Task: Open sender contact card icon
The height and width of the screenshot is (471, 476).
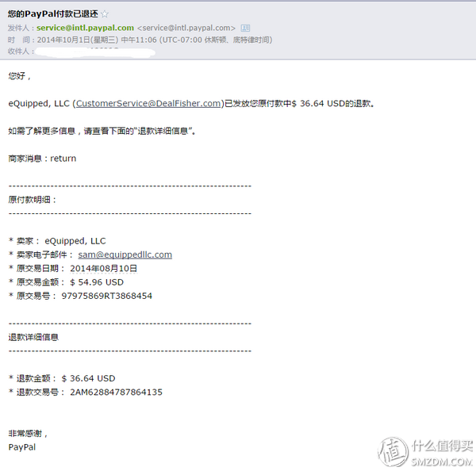Action: pyautogui.click(x=245, y=29)
